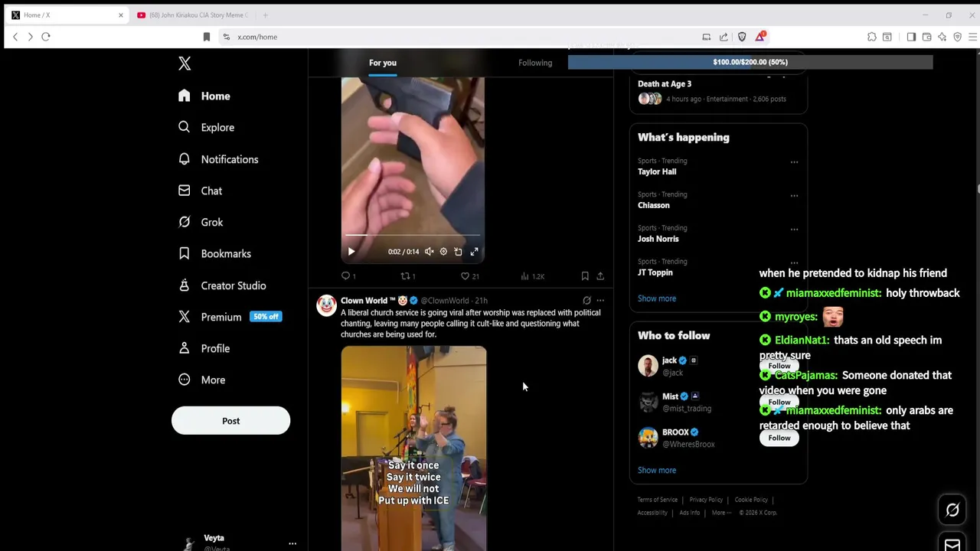
Task: Open Josh Norris trending topic
Action: pos(658,239)
